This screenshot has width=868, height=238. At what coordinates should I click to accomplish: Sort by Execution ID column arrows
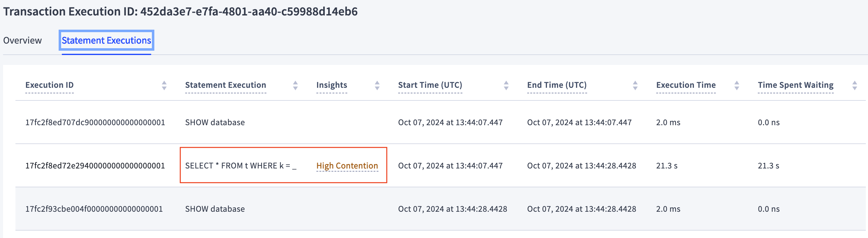(164, 85)
